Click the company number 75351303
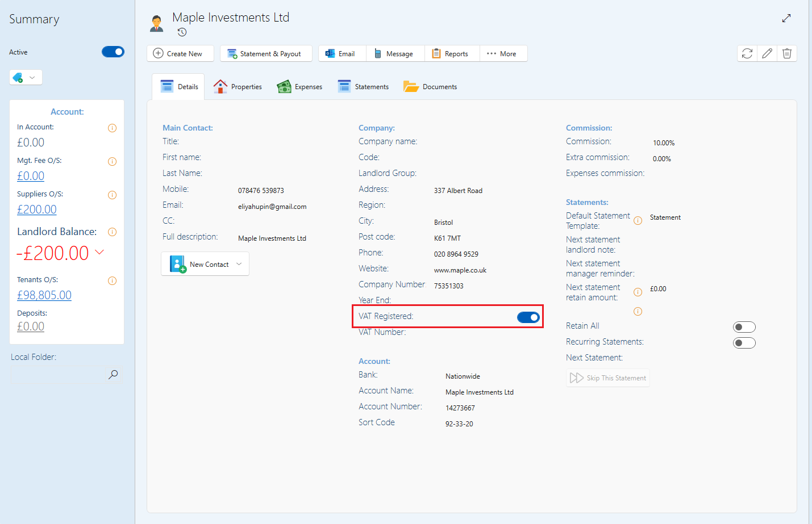 click(x=449, y=286)
